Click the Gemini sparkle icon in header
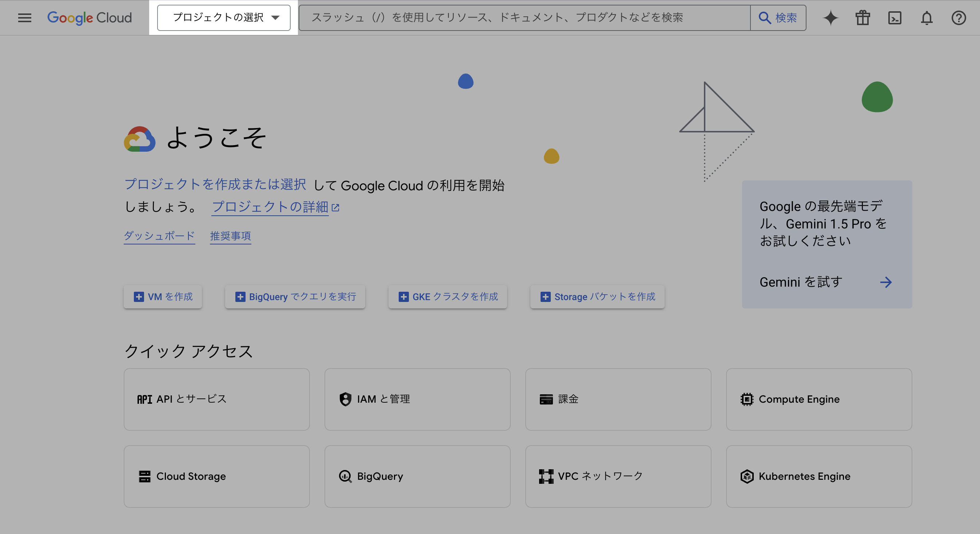 point(830,18)
